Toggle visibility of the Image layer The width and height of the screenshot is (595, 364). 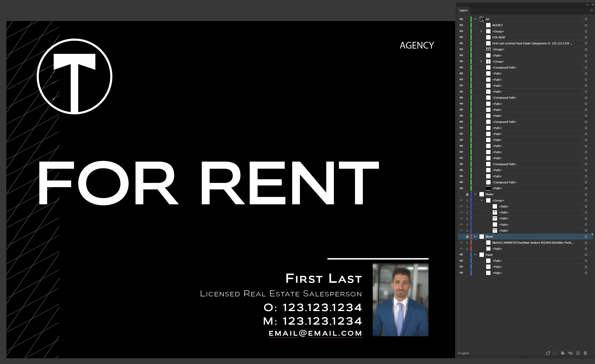tap(461, 49)
